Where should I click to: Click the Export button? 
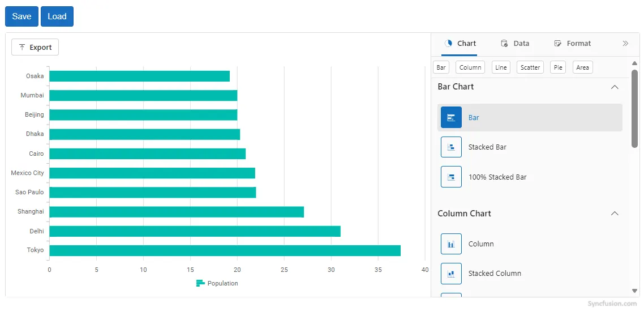tap(35, 48)
